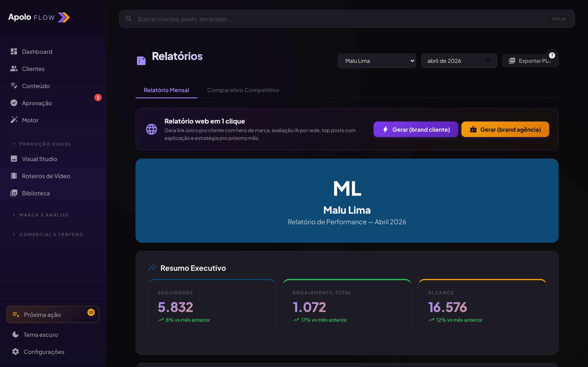Click Gerar (brand cliente) button

pos(415,129)
